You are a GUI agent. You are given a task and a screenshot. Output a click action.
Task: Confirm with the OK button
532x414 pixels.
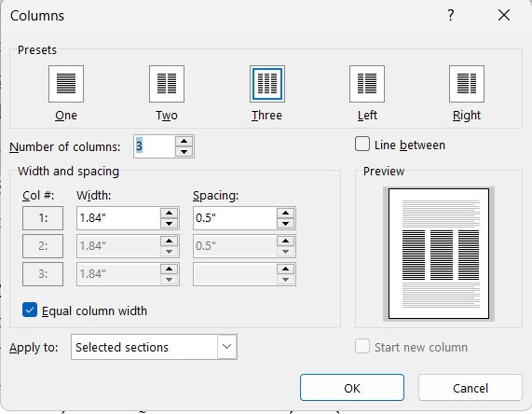pyautogui.click(x=352, y=388)
